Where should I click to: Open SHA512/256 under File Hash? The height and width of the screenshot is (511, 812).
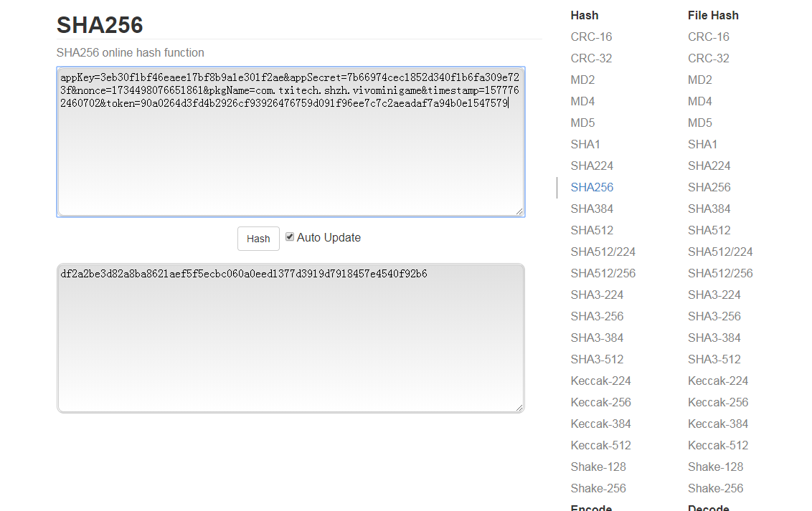(720, 273)
